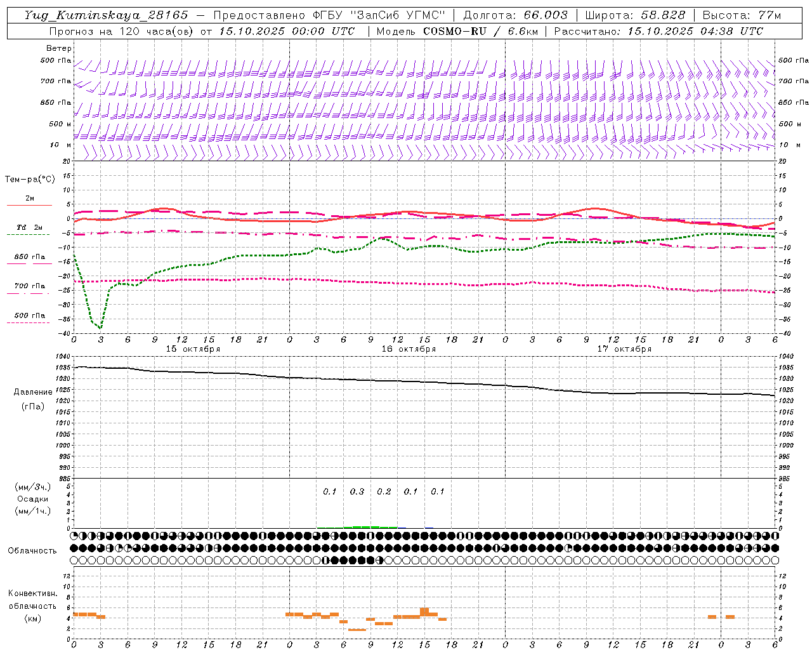Select the Высота: 77м header entry
This screenshot has height=650, width=812.
742,15
